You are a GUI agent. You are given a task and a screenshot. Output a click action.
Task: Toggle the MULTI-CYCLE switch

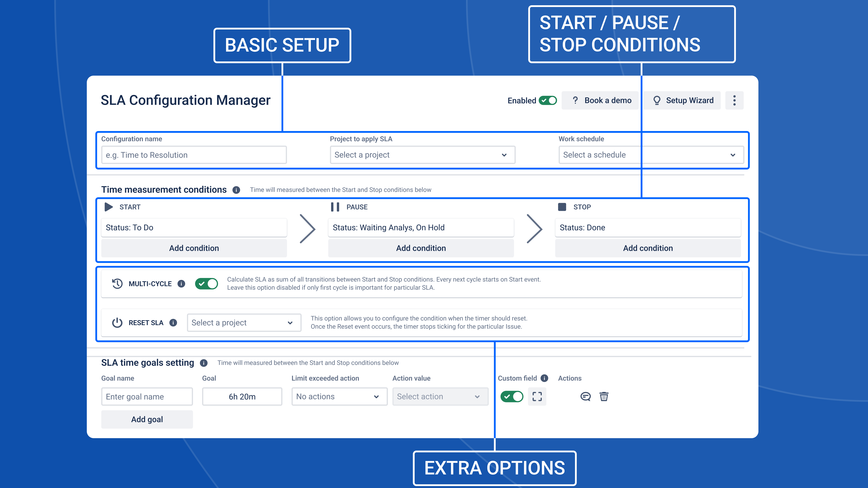206,284
